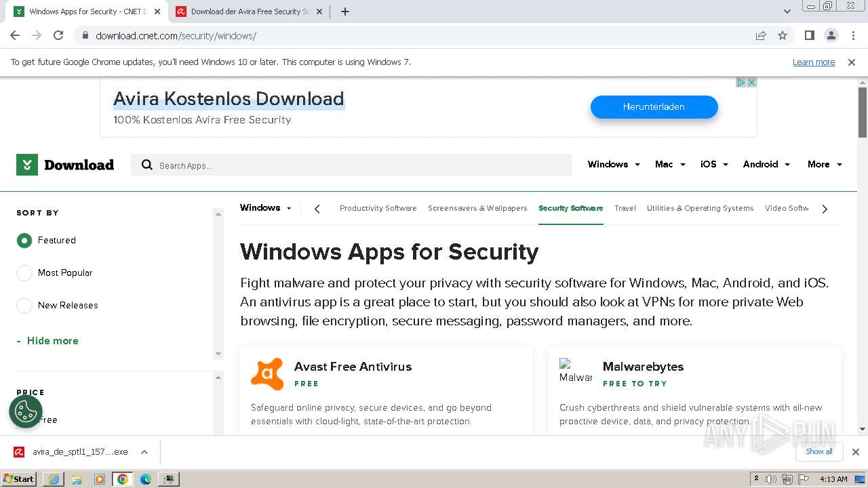The width and height of the screenshot is (868, 488).
Task: Open the Windows platform dropdown above categories
Action: coord(266,208)
